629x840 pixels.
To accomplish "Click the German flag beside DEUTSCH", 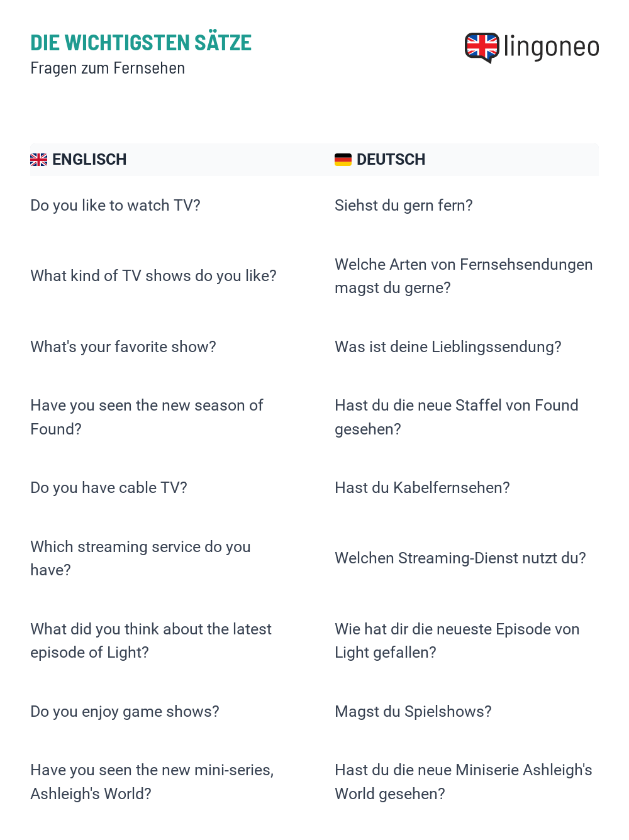I will [343, 160].
